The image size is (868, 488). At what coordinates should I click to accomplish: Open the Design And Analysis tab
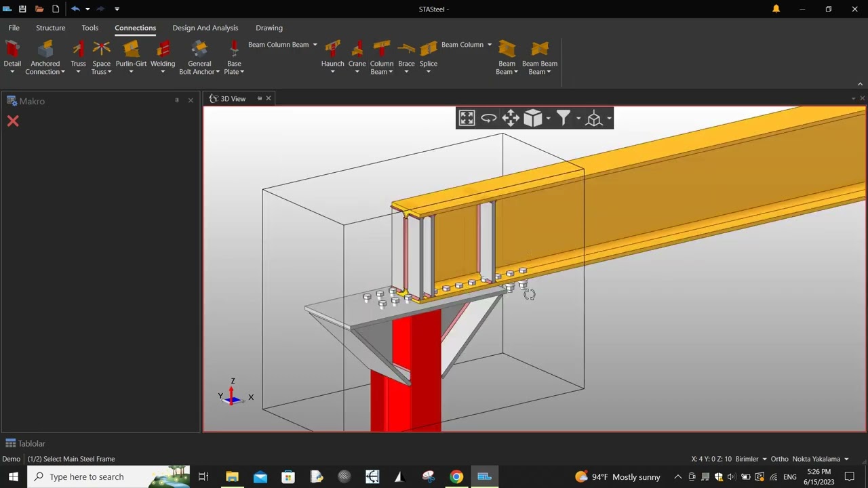(x=205, y=28)
